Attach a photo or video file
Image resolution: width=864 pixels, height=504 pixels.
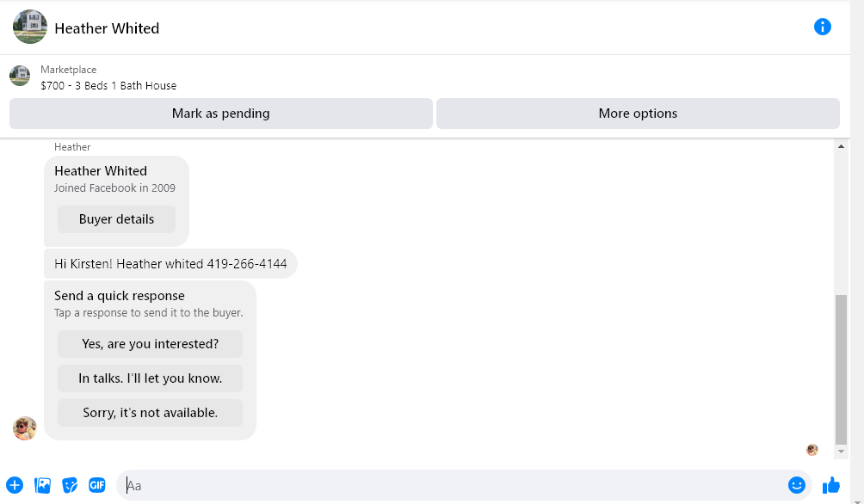click(42, 485)
